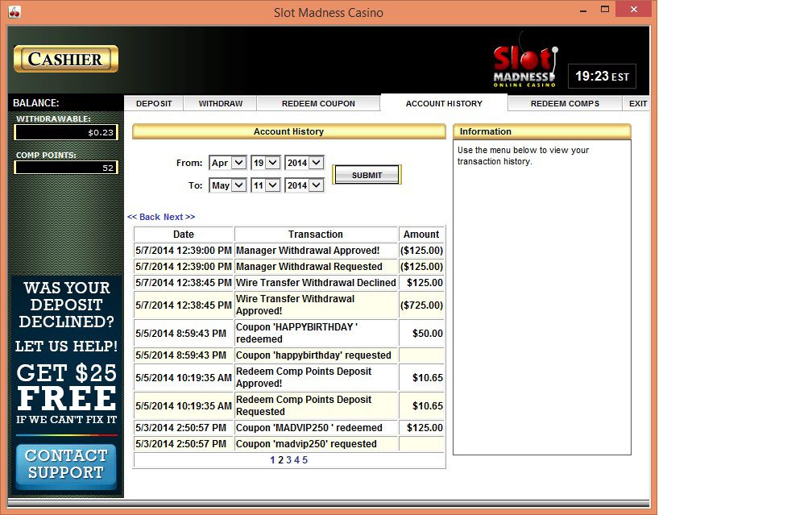The height and width of the screenshot is (515, 812).
Task: Open the Redeem Coupon tab
Action: (x=318, y=104)
